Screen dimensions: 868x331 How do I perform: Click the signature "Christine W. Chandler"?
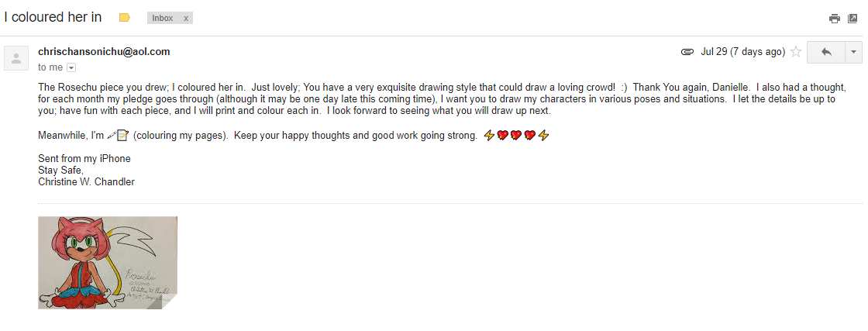86,181
